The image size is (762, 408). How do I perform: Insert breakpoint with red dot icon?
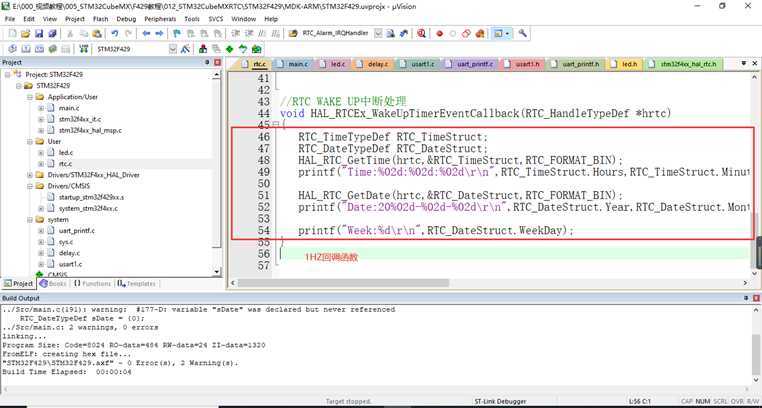(439, 34)
